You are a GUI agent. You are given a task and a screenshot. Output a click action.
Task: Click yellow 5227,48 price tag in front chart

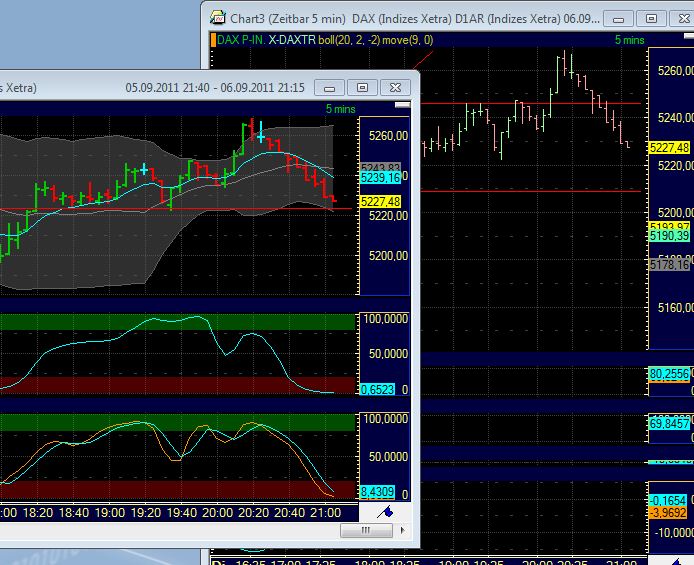pos(380,202)
